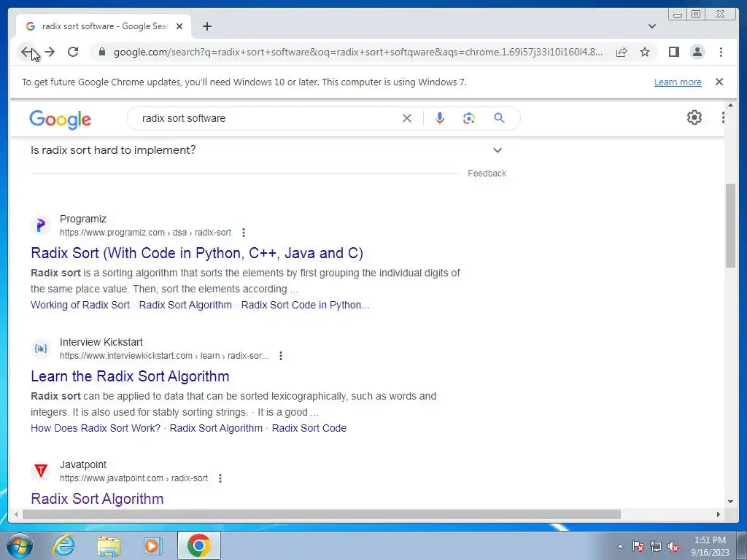Screen dimensions: 747x560
Task: Submit search with the magnifier icon
Action: 499,118
